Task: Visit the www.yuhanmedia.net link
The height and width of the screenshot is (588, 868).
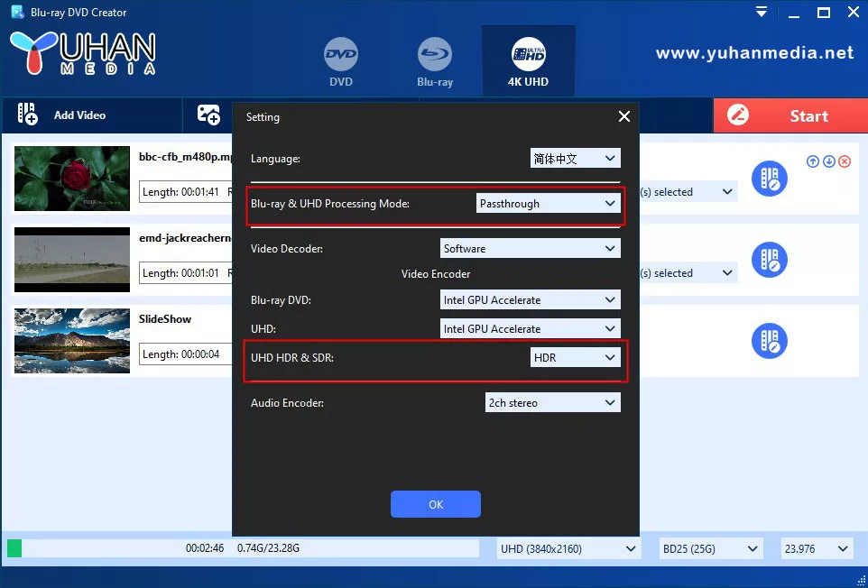Action: [x=754, y=54]
